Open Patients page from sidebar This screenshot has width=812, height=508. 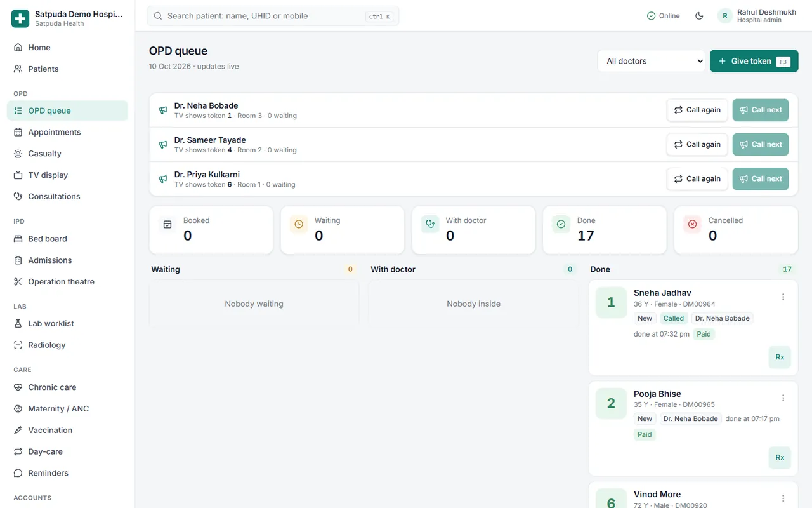click(x=67, y=69)
